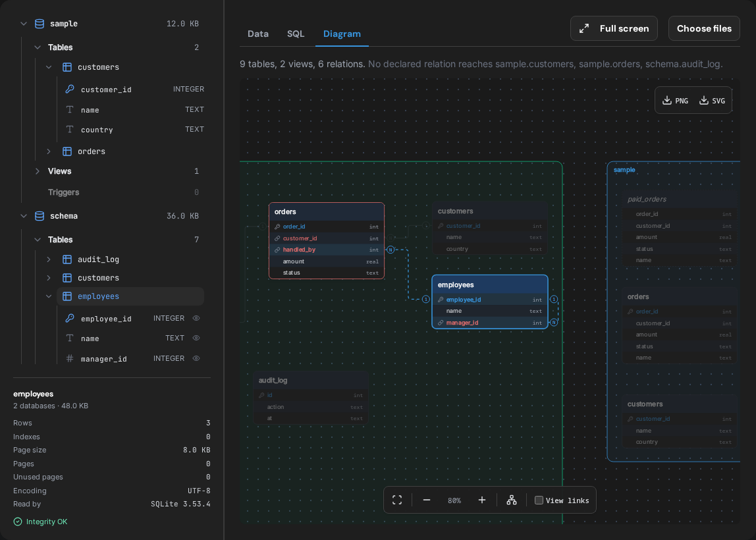Zoom in with the plus icon
The height and width of the screenshot is (540, 756).
481,500
